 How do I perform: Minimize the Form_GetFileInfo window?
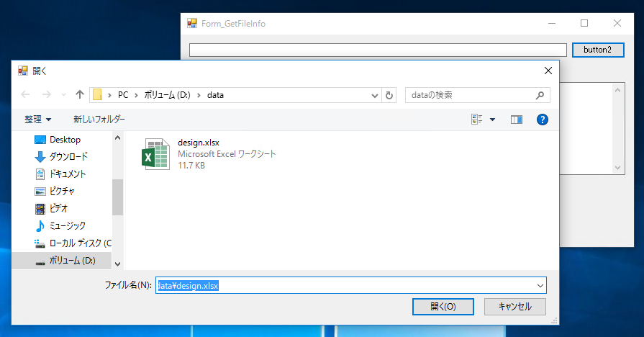point(552,24)
